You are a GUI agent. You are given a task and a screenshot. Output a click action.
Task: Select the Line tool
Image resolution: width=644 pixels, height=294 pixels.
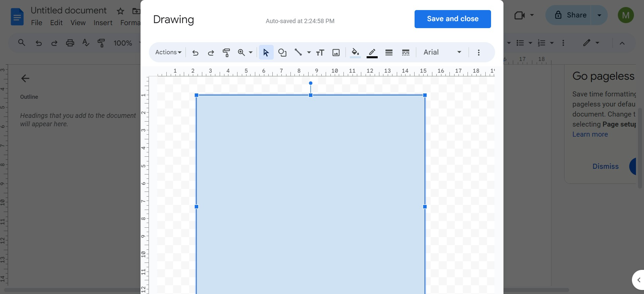298,52
